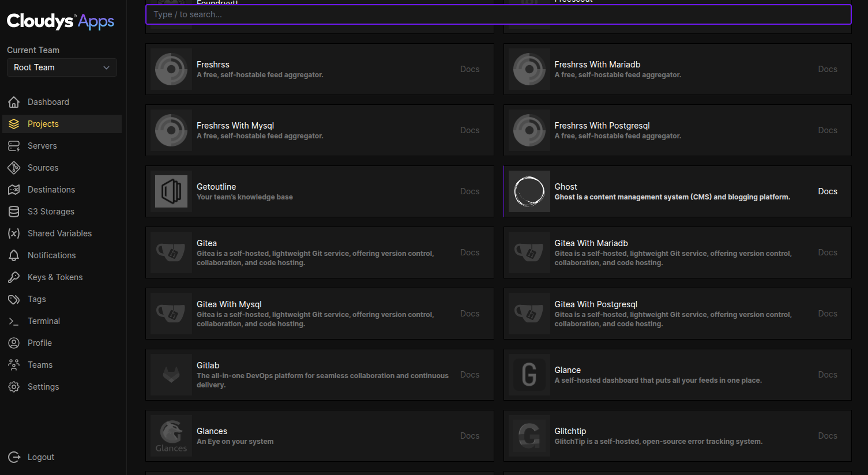
Task: Open Docs link for Glance
Action: [x=828, y=375]
